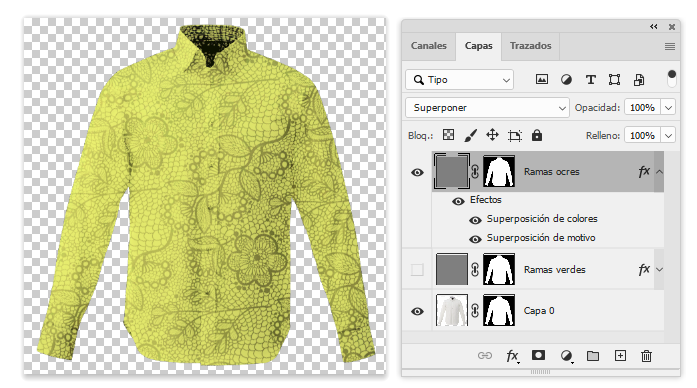This screenshot has height=388, width=697.
Task: Lock position move icon
Action: pyautogui.click(x=492, y=135)
